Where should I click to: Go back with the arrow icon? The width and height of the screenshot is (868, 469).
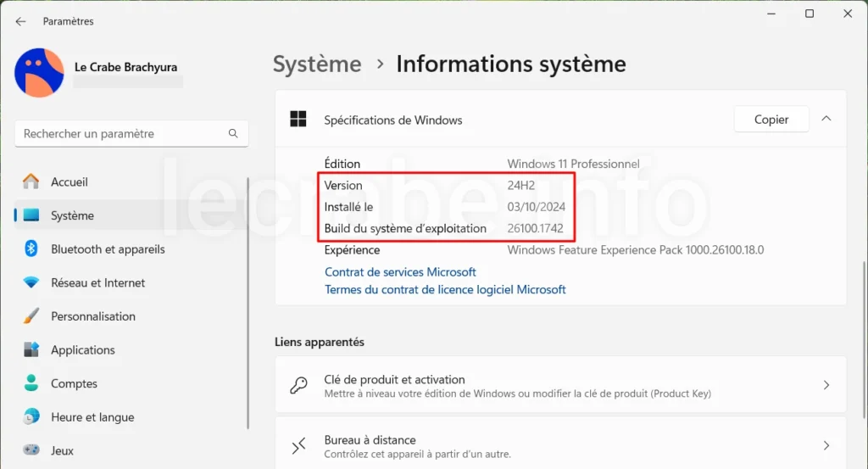click(x=20, y=21)
